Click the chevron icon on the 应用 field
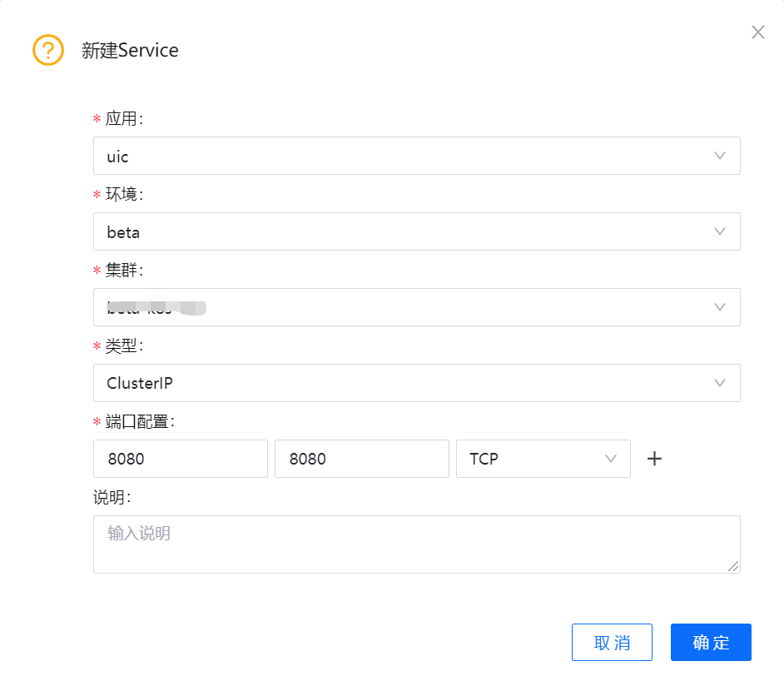Viewport: 784px width, 676px height. tap(718, 156)
